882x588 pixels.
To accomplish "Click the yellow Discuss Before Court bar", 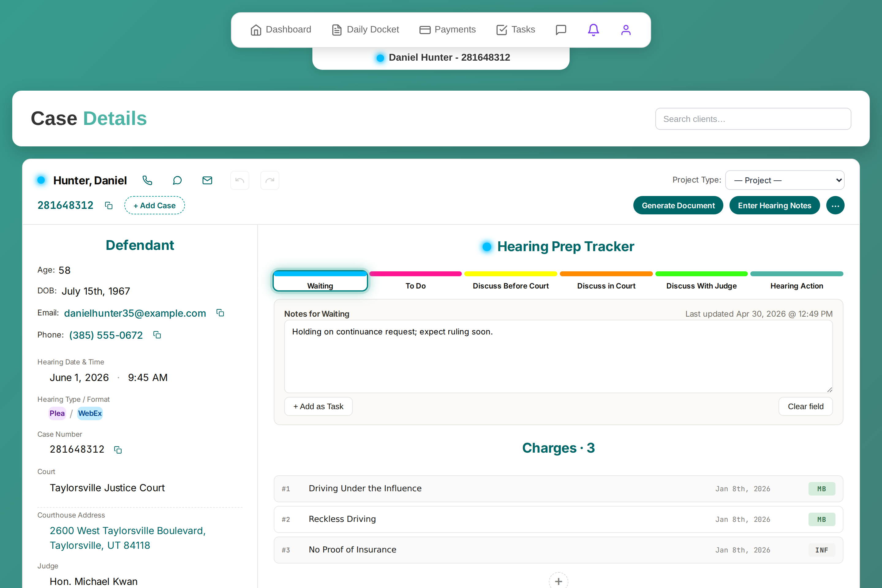I will pos(511,274).
